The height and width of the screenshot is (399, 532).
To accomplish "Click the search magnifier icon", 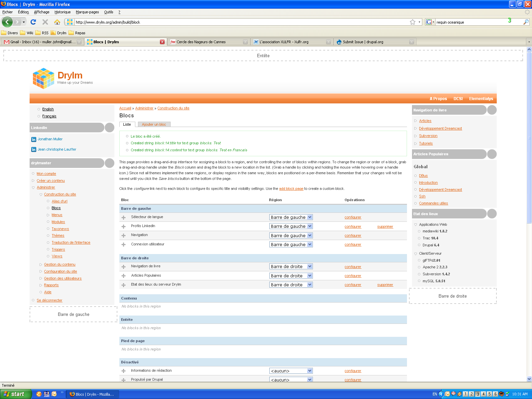I will 526,22.
